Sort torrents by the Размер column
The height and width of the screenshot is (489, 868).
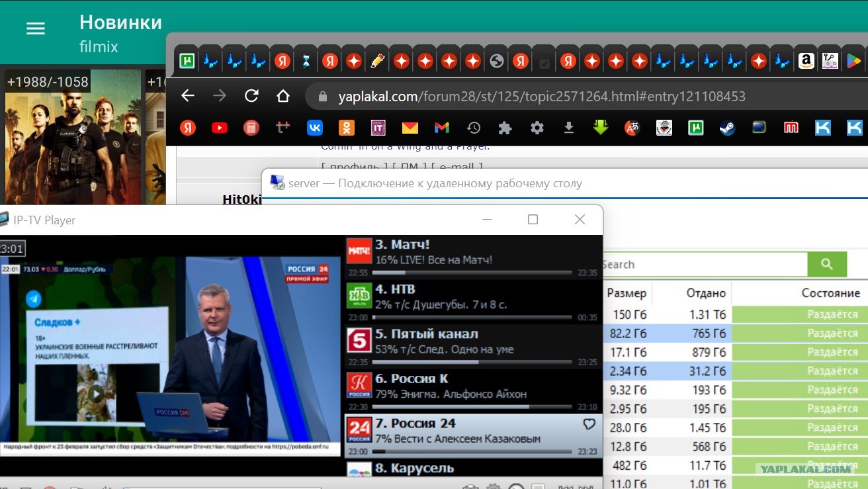627,293
